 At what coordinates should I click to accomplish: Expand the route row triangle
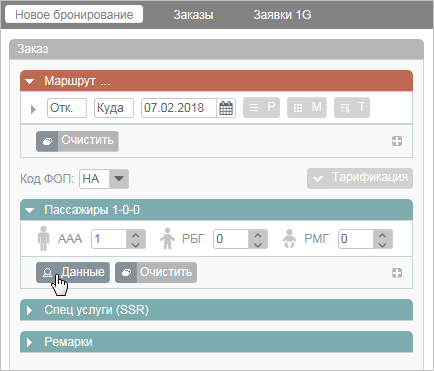(33, 109)
